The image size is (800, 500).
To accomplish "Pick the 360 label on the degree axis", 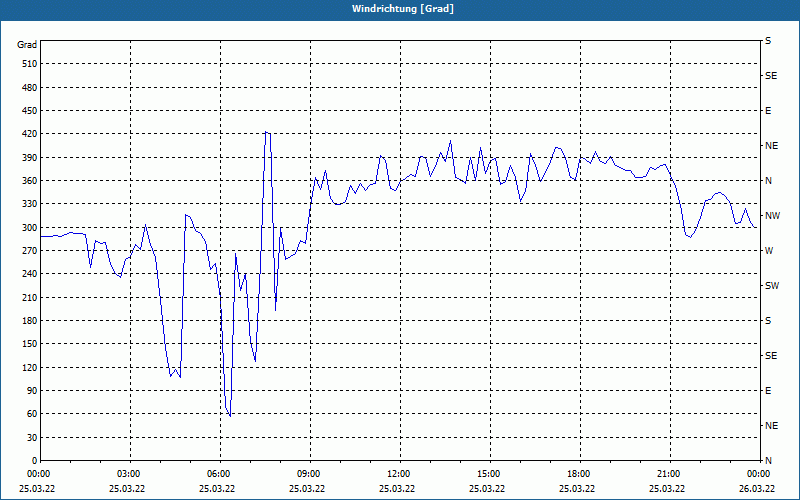I will [30, 181].
